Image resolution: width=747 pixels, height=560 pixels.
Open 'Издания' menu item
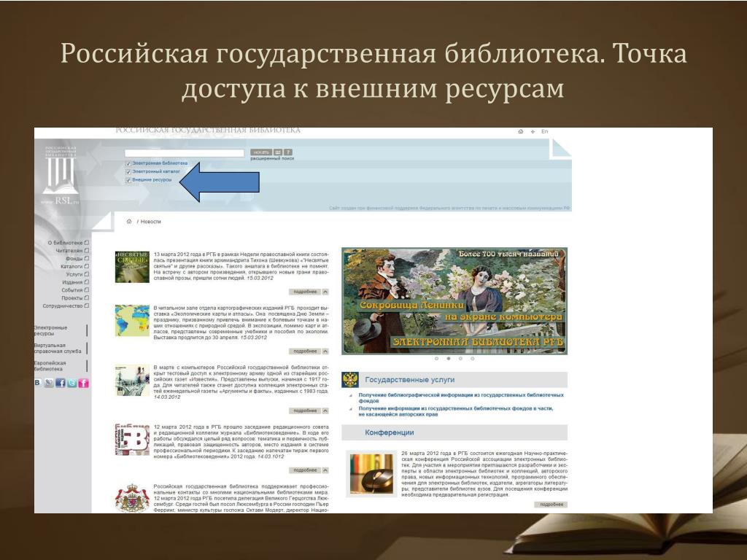coord(72,282)
